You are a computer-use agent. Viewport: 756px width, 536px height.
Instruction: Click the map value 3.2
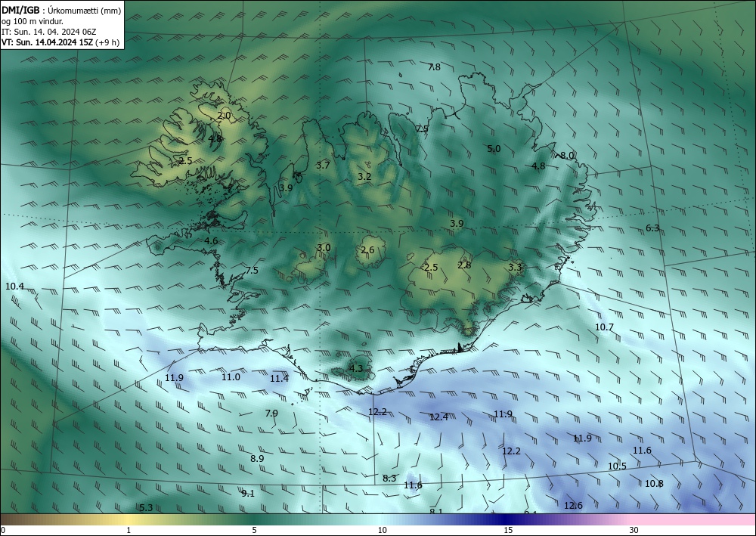[364, 177]
